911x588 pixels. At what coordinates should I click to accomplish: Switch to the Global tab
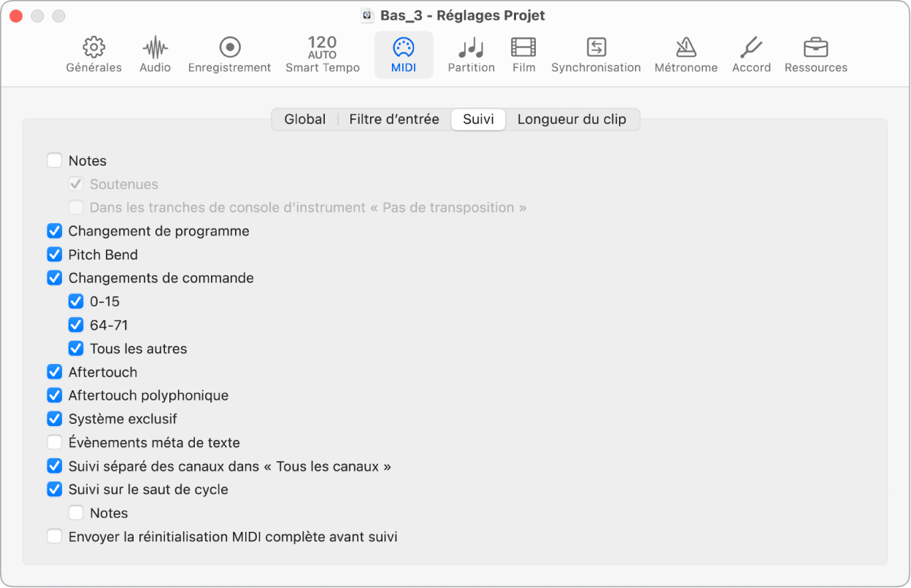[x=304, y=119]
